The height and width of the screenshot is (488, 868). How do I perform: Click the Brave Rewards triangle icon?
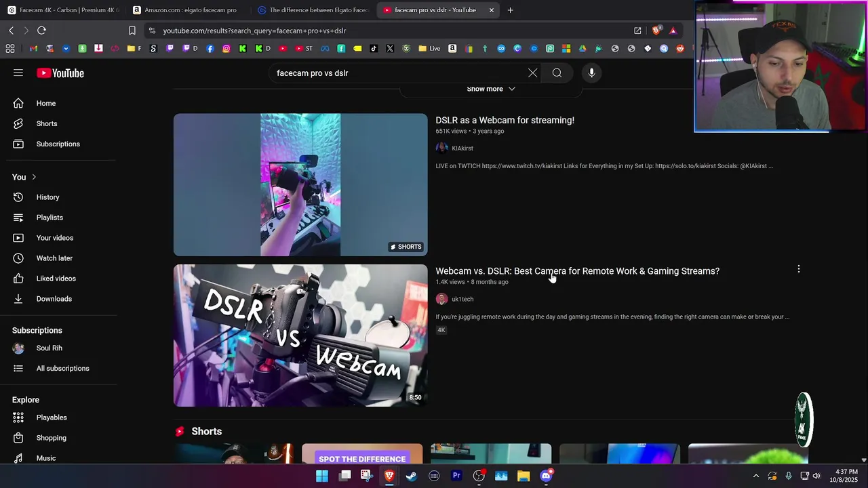point(673,30)
